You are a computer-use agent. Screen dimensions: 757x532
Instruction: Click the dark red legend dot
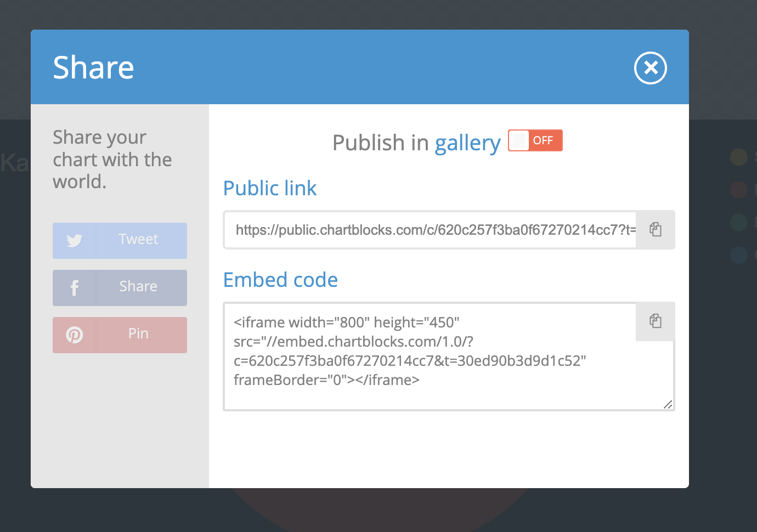click(x=739, y=190)
